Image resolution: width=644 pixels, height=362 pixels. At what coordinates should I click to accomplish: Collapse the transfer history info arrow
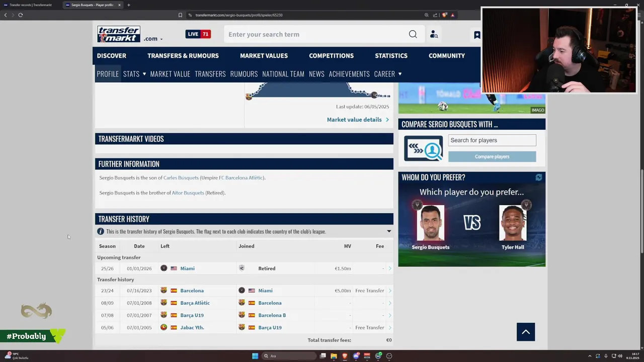coord(389,231)
